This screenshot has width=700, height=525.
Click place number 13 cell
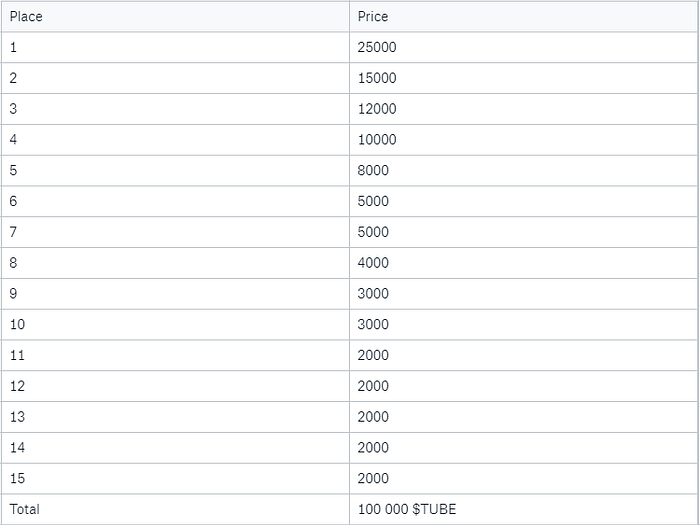(x=175, y=417)
